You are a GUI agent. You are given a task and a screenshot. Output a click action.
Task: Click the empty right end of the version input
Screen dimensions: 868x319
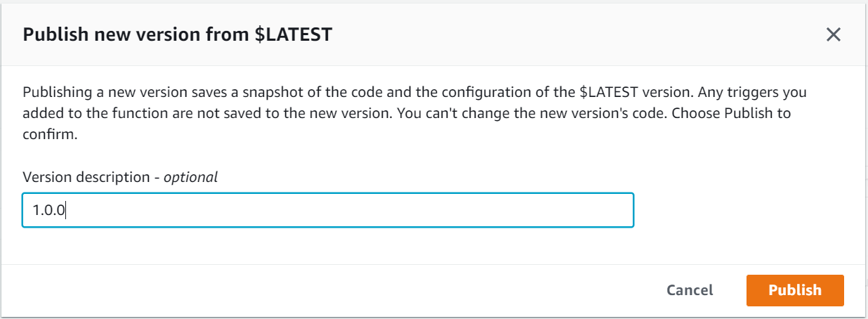(562, 210)
